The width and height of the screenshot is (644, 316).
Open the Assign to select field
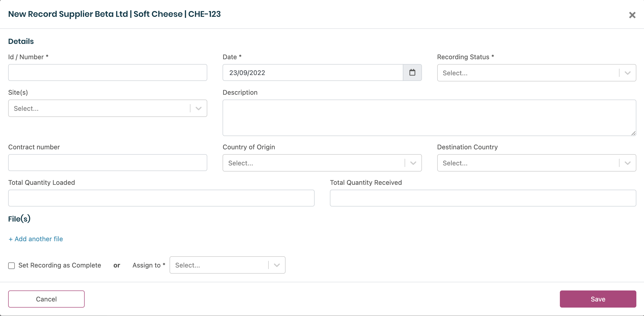point(219,265)
